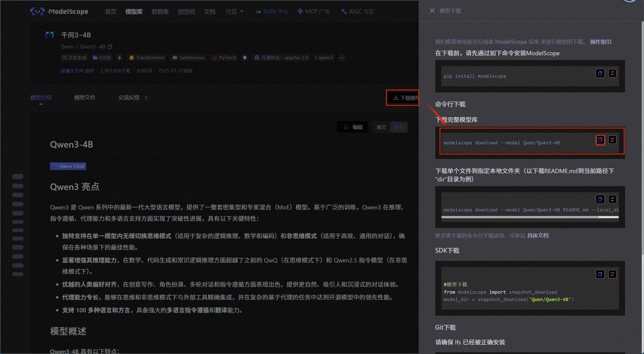Switch to 译文 translated view
644x354 pixels.
(x=399, y=127)
